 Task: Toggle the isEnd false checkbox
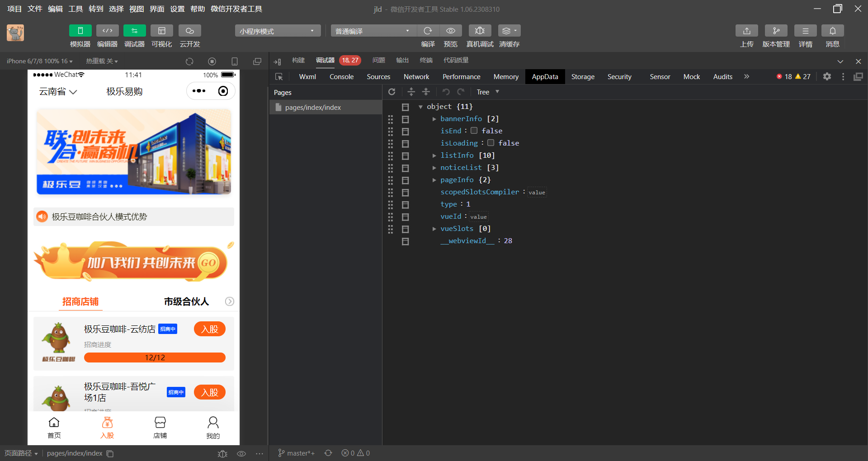[x=474, y=131]
